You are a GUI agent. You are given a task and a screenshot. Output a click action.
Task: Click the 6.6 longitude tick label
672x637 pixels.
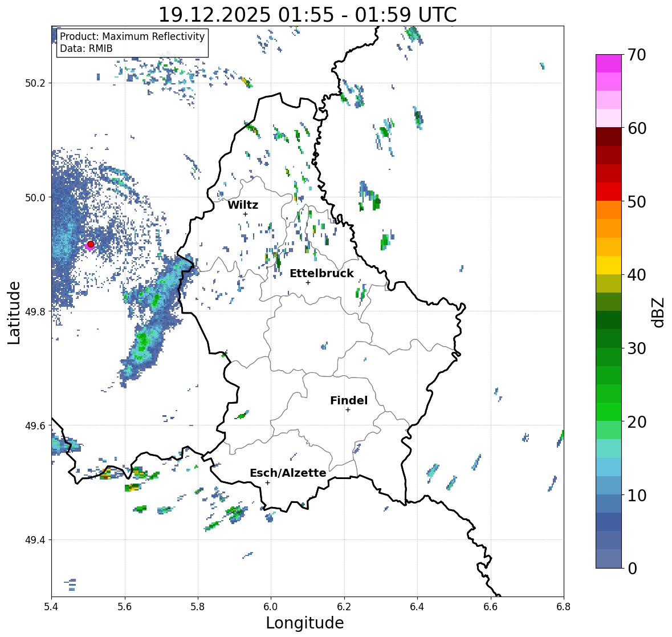491,607
